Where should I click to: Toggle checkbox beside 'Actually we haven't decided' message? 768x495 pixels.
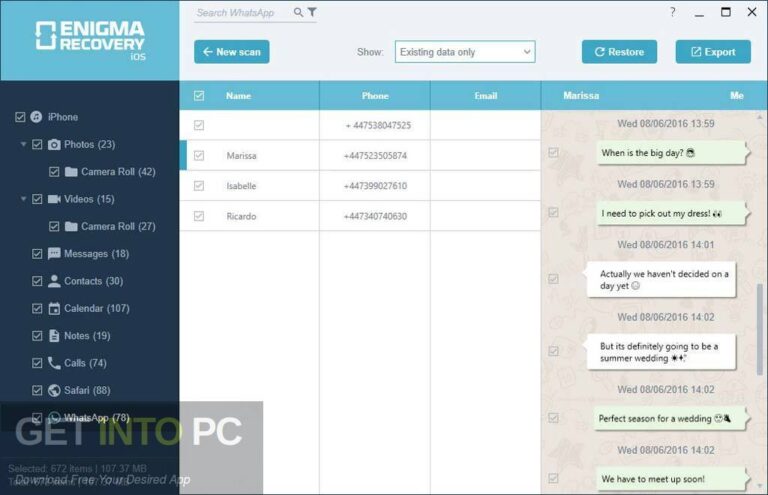coord(553,279)
